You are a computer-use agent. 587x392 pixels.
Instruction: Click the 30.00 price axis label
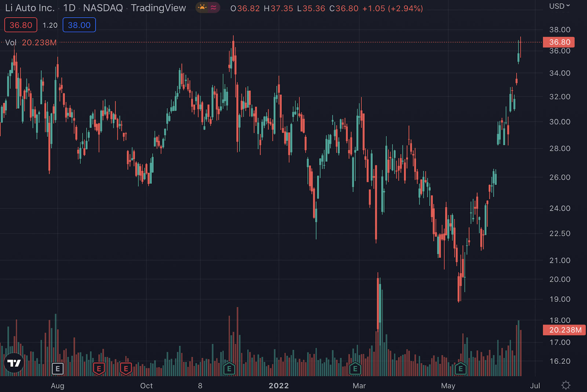point(560,122)
